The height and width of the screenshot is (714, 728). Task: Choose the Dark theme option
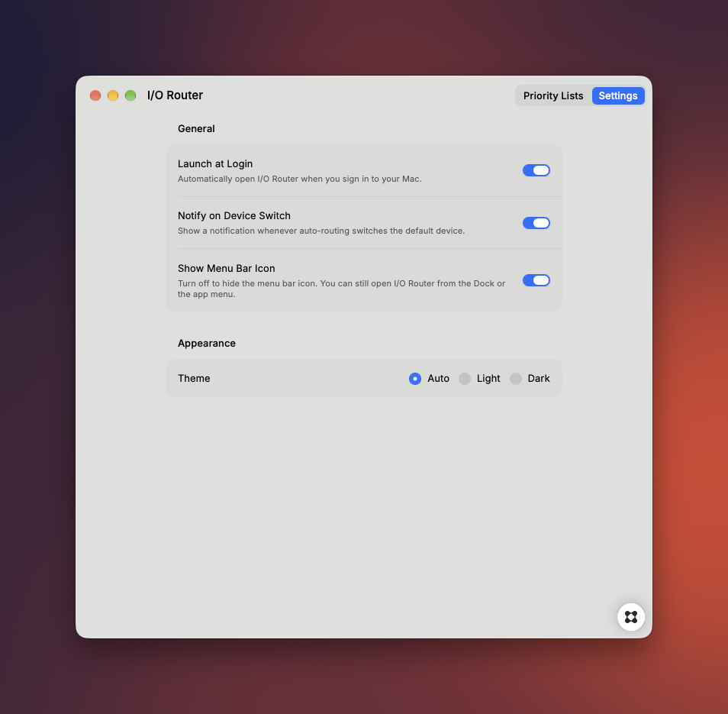[x=516, y=379]
